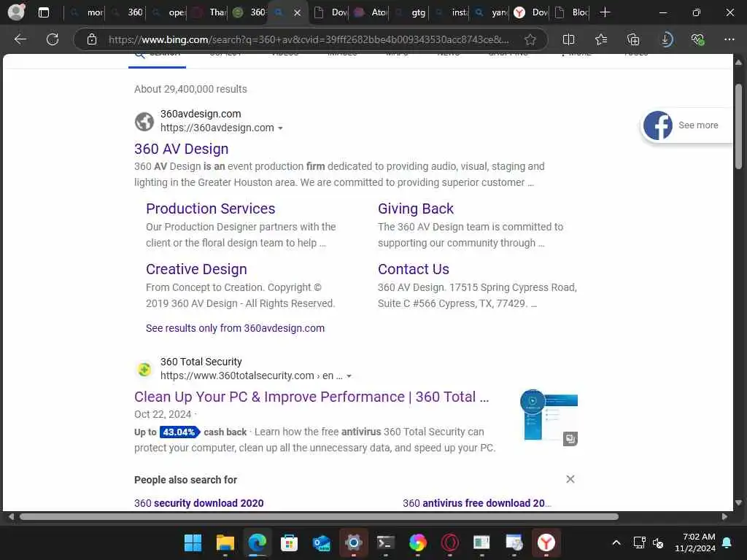Click the address bar URL

coord(309,39)
